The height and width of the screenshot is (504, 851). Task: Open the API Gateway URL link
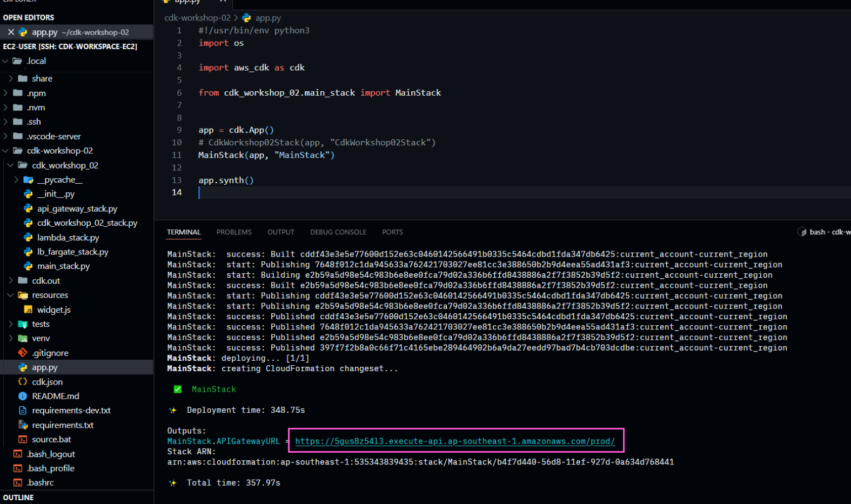click(x=455, y=441)
